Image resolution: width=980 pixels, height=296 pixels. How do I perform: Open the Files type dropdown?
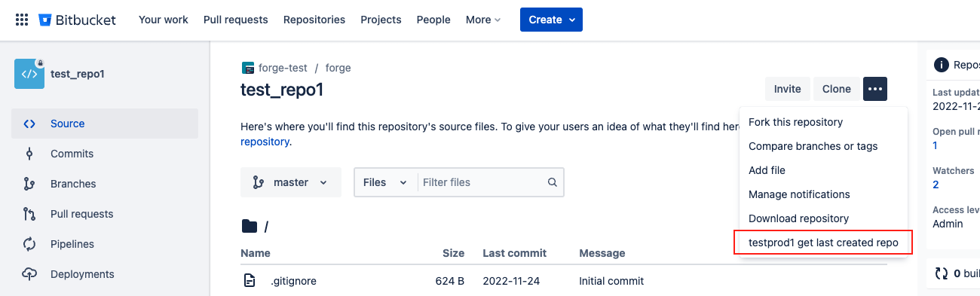click(385, 182)
